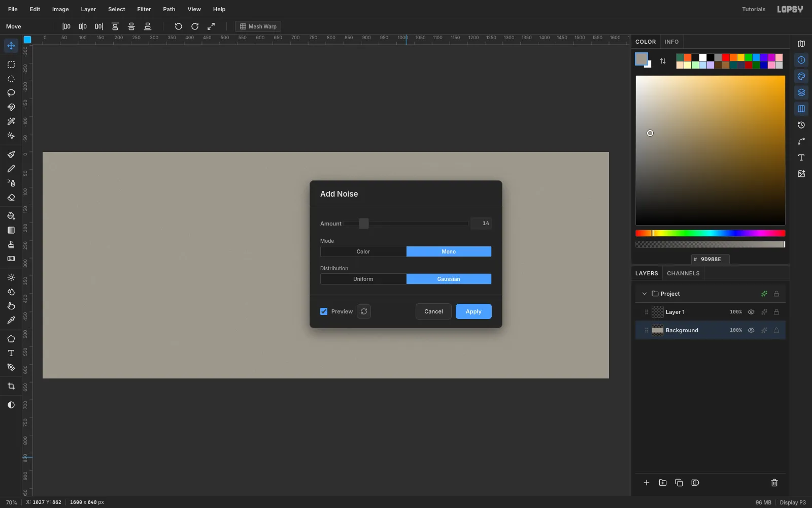The height and width of the screenshot is (508, 812).
Task: Select the Gradient tool
Action: [x=11, y=230]
